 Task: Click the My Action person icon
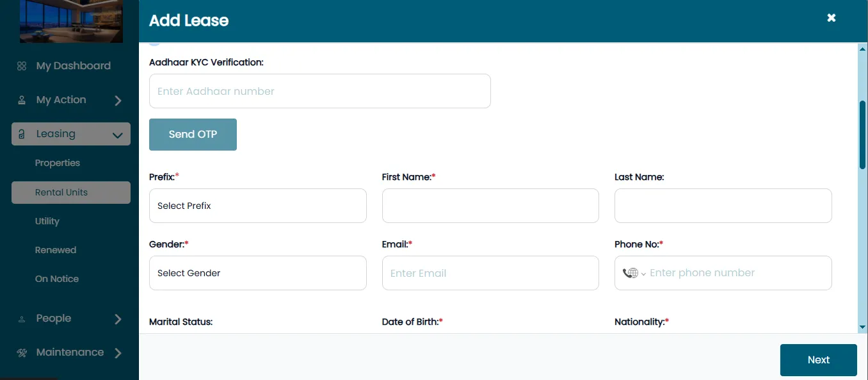click(22, 100)
